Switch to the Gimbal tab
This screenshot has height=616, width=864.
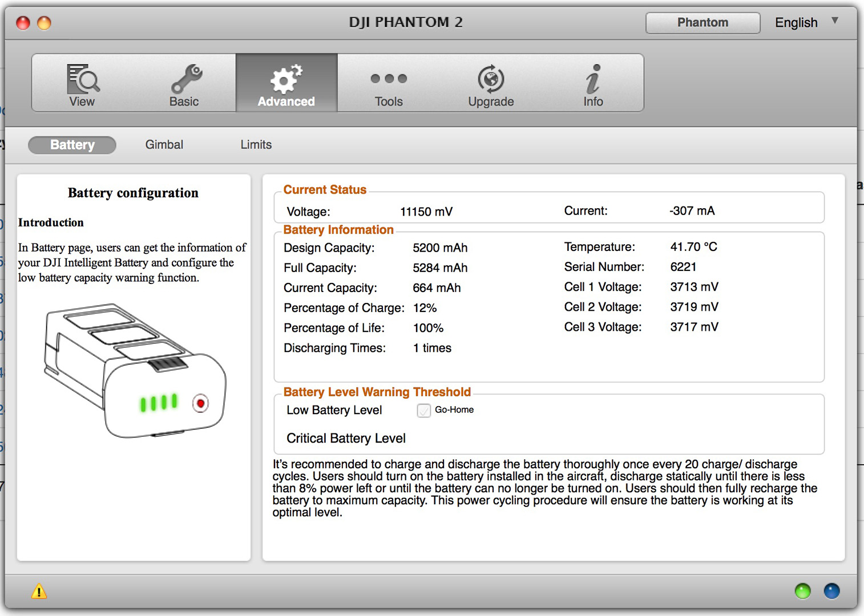tap(164, 145)
